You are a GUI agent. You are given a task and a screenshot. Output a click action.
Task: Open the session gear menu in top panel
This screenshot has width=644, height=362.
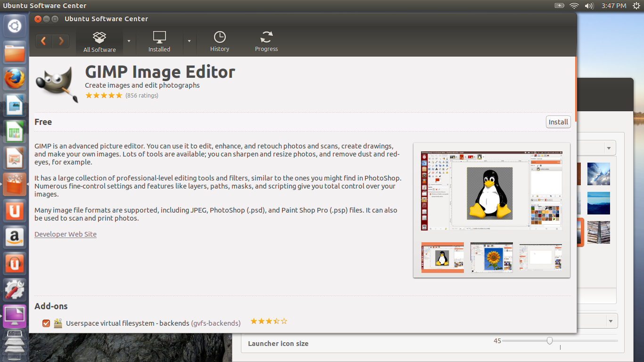pos(636,6)
